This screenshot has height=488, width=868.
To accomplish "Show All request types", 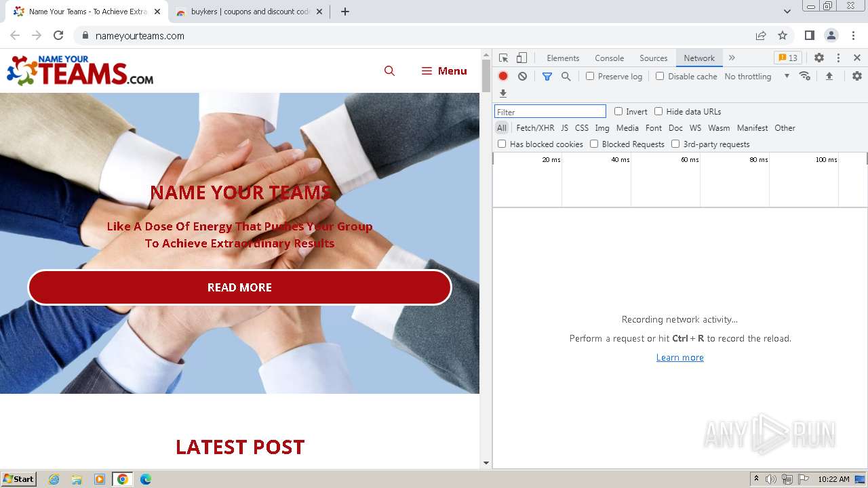I will tap(502, 127).
